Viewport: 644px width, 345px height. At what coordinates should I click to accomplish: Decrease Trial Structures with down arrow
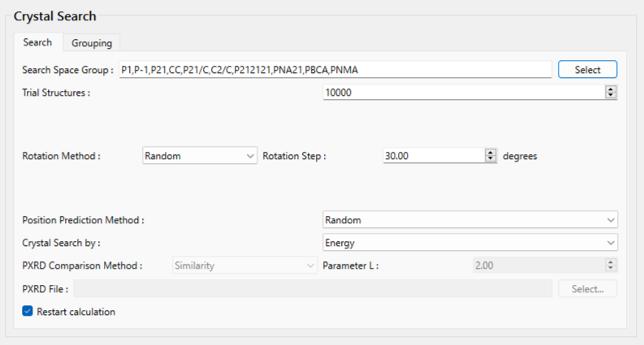[x=611, y=96]
